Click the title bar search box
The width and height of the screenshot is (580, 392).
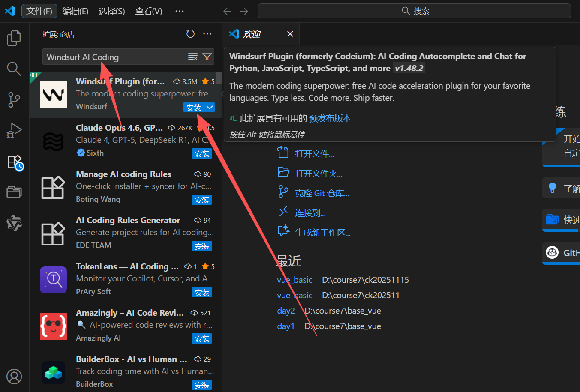point(414,11)
